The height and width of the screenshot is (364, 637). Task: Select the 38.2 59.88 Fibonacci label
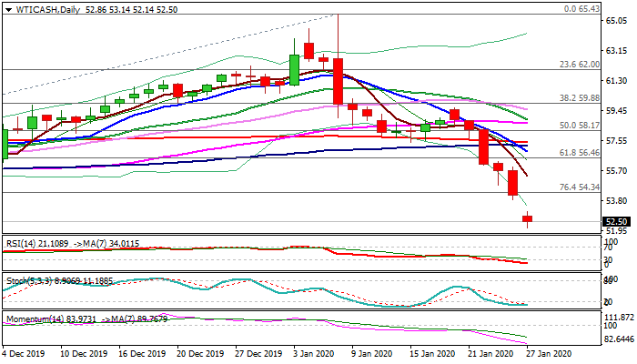tap(580, 98)
